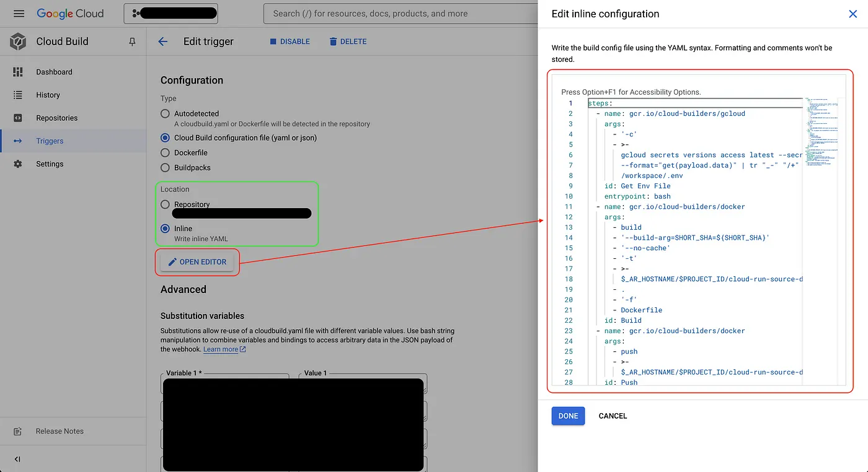Image resolution: width=868 pixels, height=472 pixels.
Task: Click the Google Cloud logo
Action: [70, 14]
